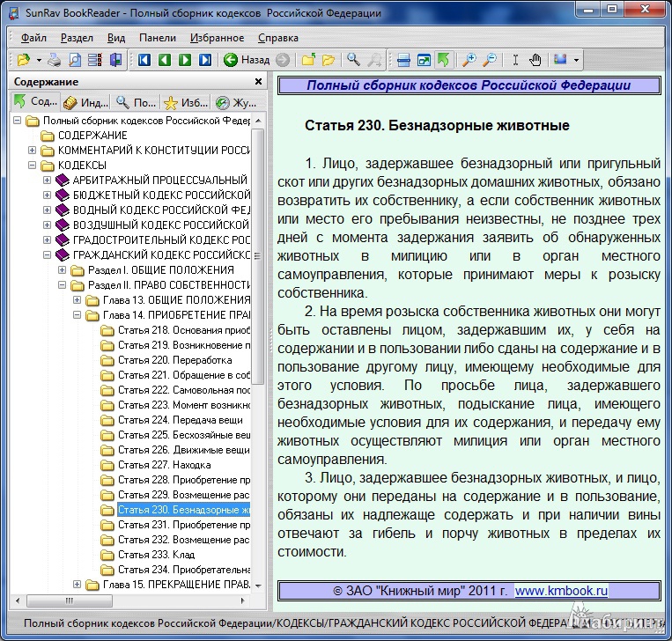
Task: Click the grey forward navigation arrow
Action: pyautogui.click(x=283, y=60)
